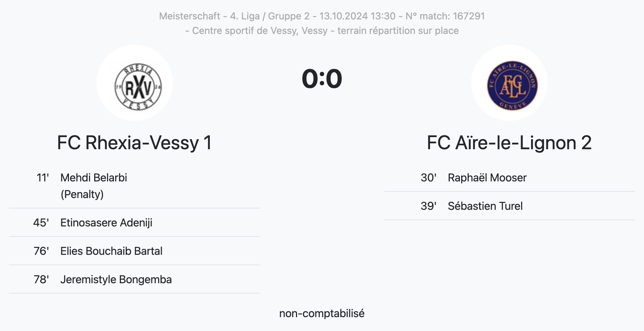
Task: Open Jeremistyle Bongemba entry
Action: [x=116, y=279]
